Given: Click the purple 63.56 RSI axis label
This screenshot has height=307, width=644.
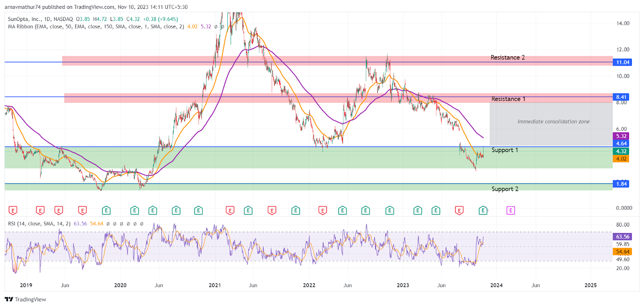Looking at the screenshot, I should [x=622, y=237].
